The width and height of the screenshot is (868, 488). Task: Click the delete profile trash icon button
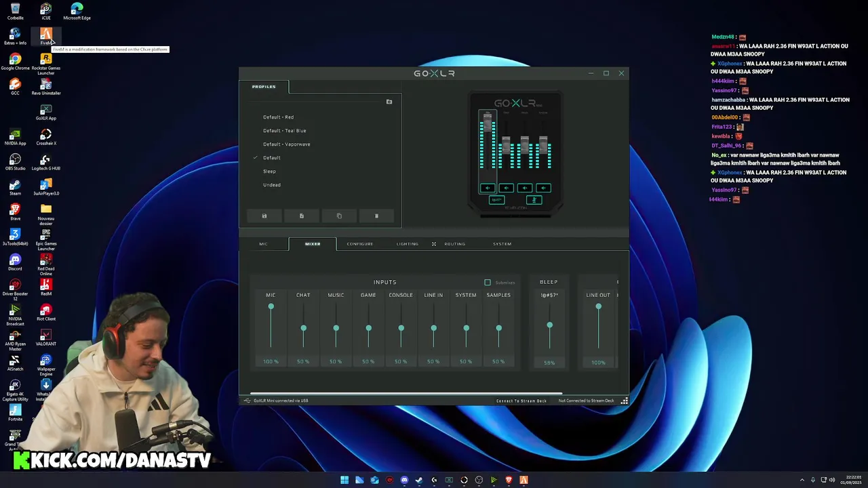coord(376,216)
